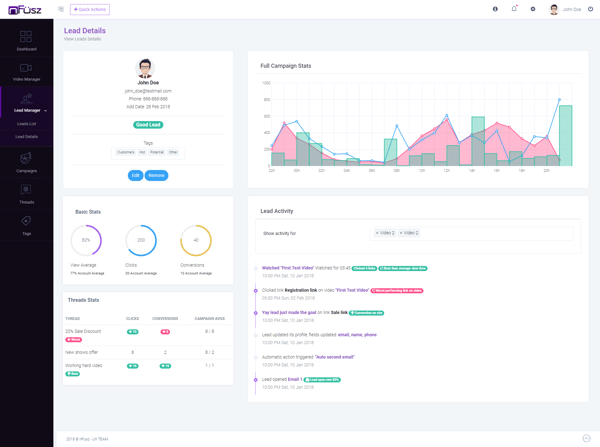The image size is (600, 447).
Task: Select the Other tag
Action: 173,152
